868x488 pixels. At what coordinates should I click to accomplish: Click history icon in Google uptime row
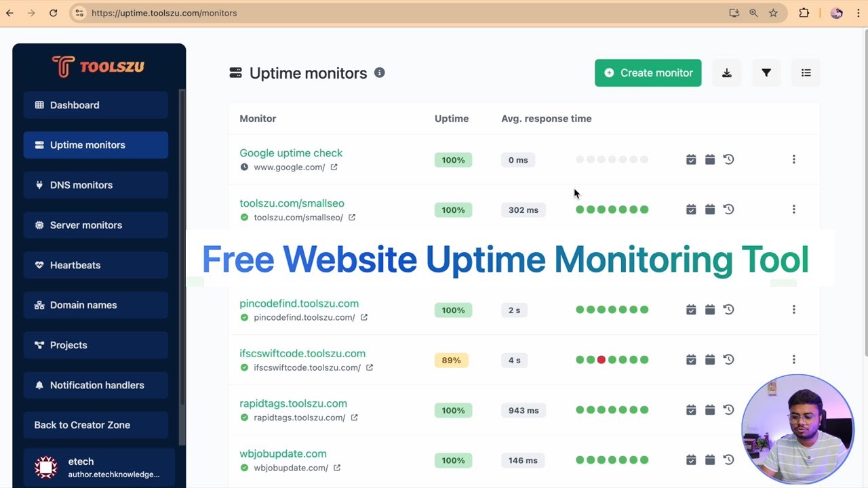(x=729, y=159)
